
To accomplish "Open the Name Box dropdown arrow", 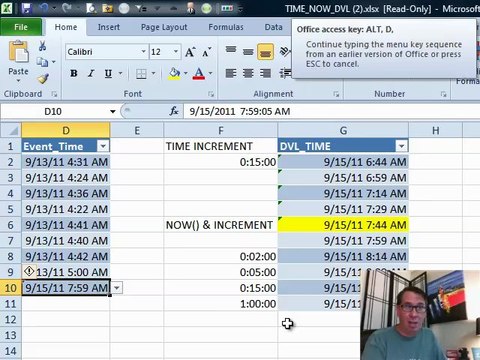I will point(113,111).
